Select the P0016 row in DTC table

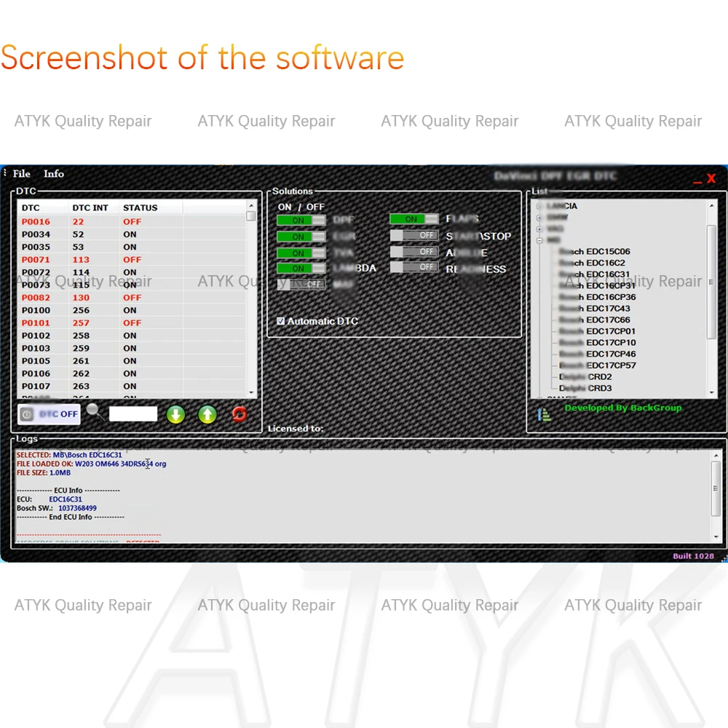[131, 222]
